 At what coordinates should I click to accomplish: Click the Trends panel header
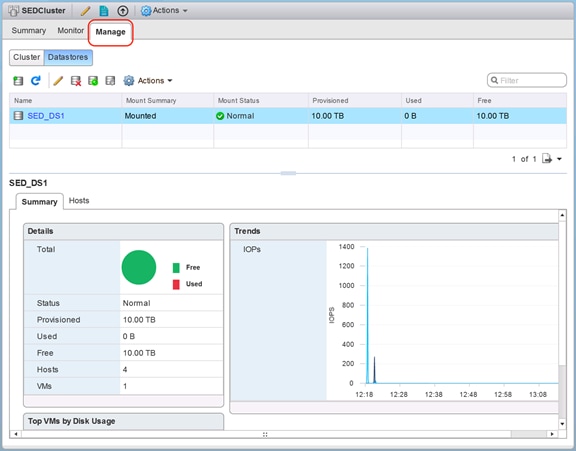click(394, 231)
